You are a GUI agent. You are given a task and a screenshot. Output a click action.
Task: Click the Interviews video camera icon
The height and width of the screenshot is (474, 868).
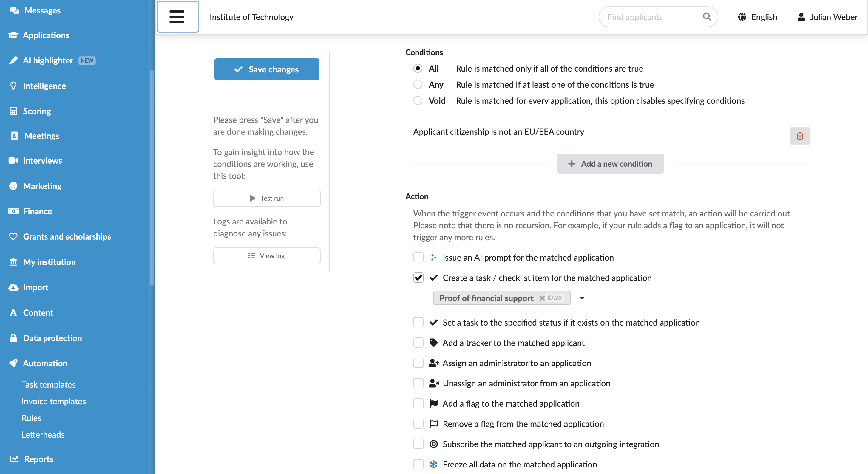(x=13, y=161)
